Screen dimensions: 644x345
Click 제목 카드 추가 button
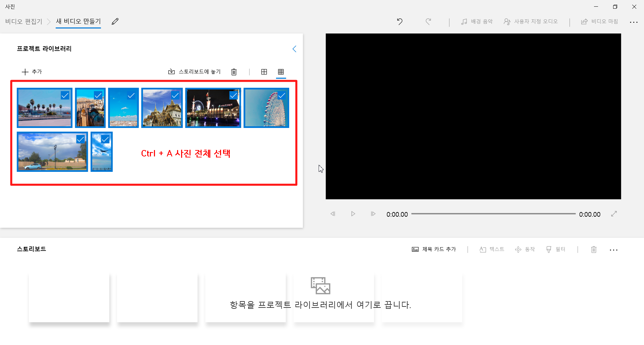tap(434, 249)
